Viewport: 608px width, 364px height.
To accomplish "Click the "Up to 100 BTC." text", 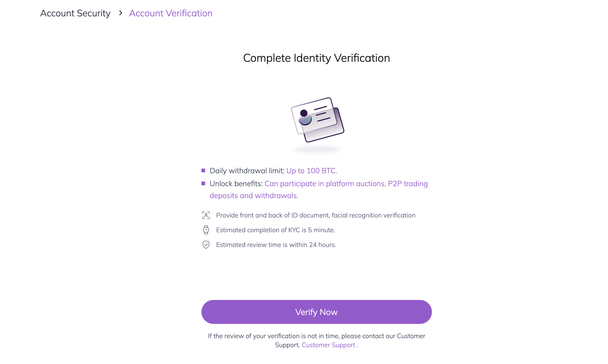I will pos(312,171).
